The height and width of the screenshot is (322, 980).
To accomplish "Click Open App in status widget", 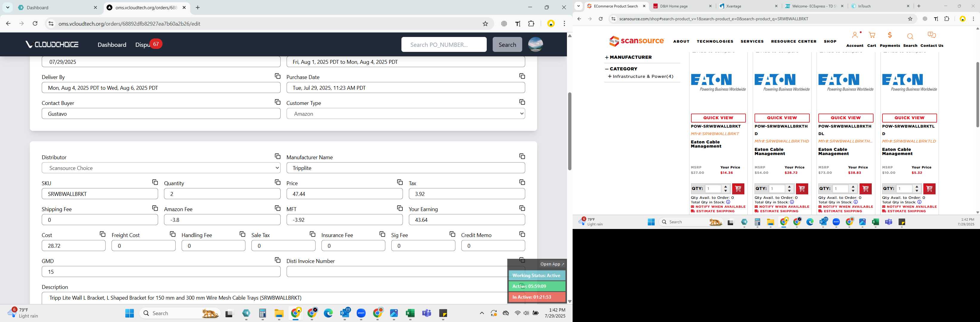I will coord(552,264).
